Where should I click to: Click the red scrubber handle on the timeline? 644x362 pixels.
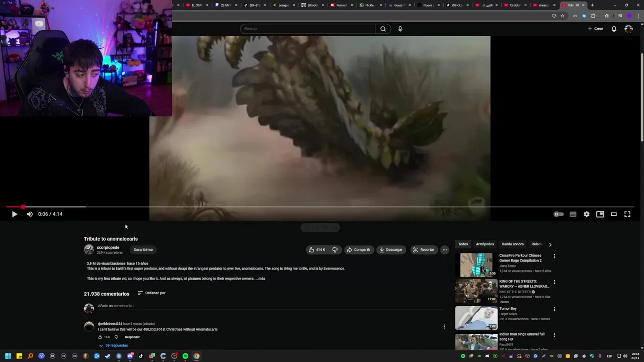(x=23, y=207)
